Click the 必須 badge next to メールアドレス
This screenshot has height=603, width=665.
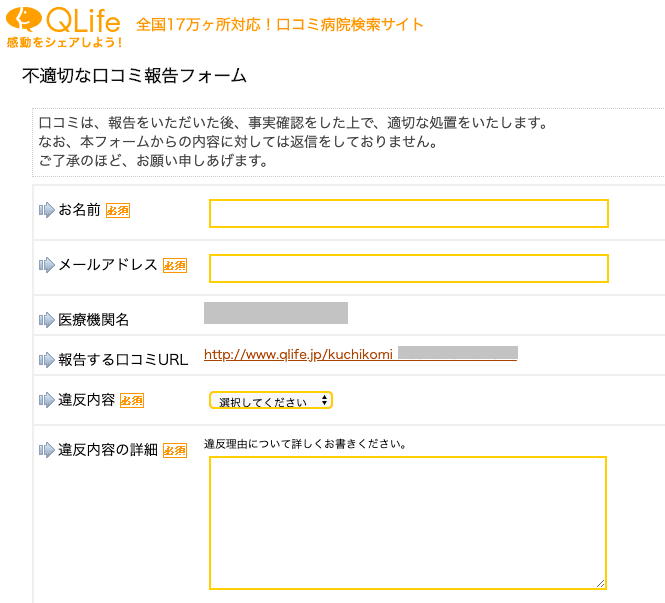(x=175, y=265)
